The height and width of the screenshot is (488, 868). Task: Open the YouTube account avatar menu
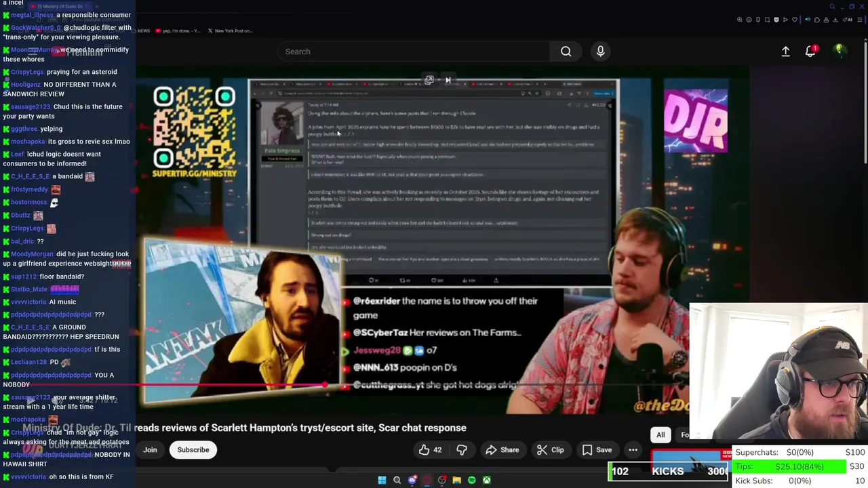840,51
